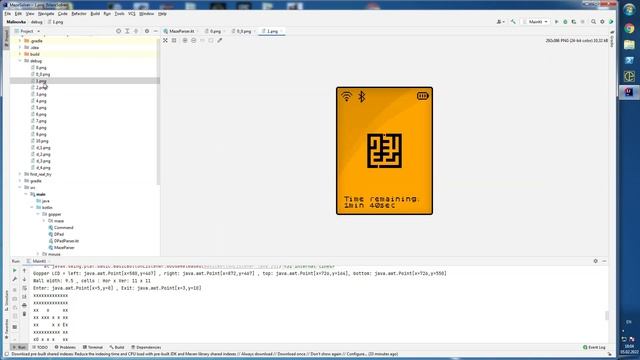Viewport: 640px width, 360px height.
Task: Open Google Chrome from Windows taskbar
Action: pos(629,28)
